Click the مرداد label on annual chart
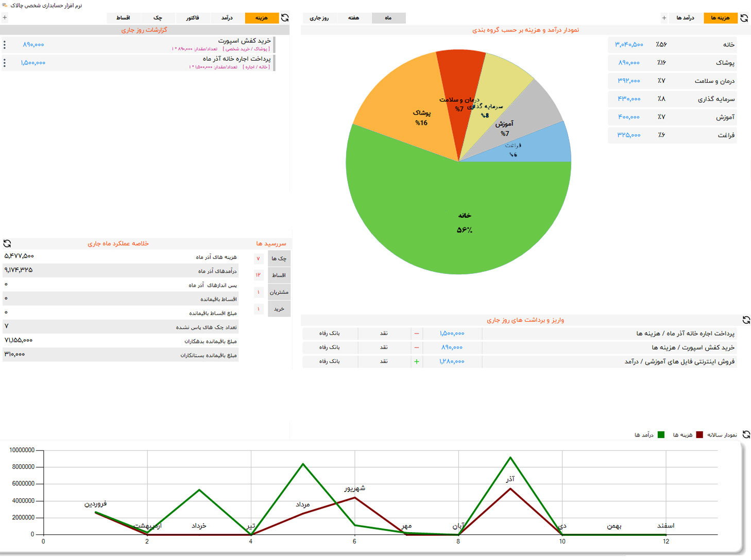This screenshot has height=560, width=751. click(x=303, y=504)
